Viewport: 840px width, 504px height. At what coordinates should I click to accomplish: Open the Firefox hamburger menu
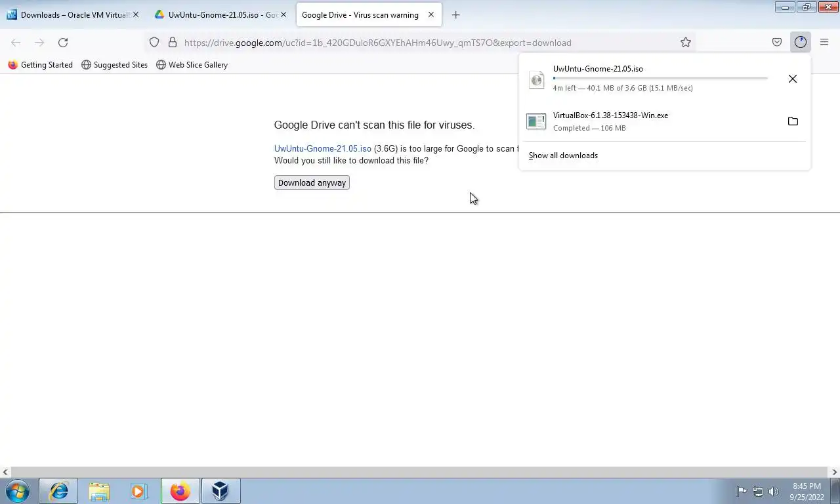point(824,43)
